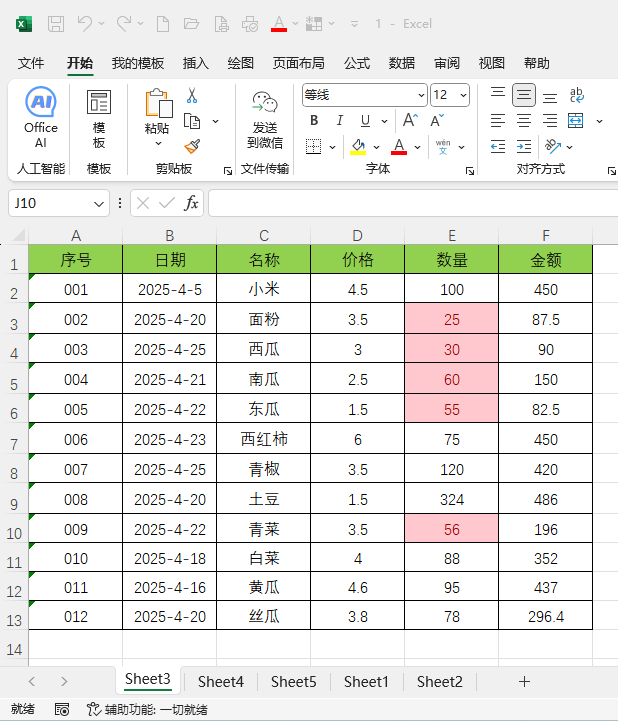618x721 pixels.
Task: Switch to the 公式 tab
Action: coord(357,63)
